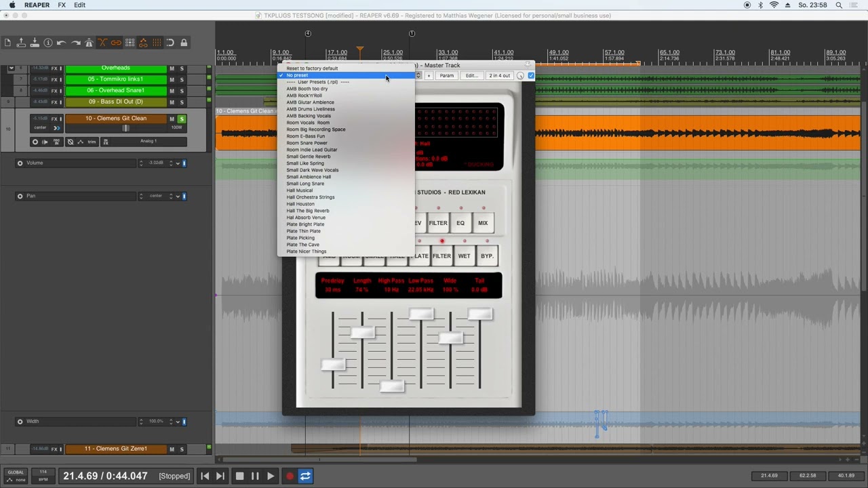Open Analog 1 input selector

[x=148, y=142]
